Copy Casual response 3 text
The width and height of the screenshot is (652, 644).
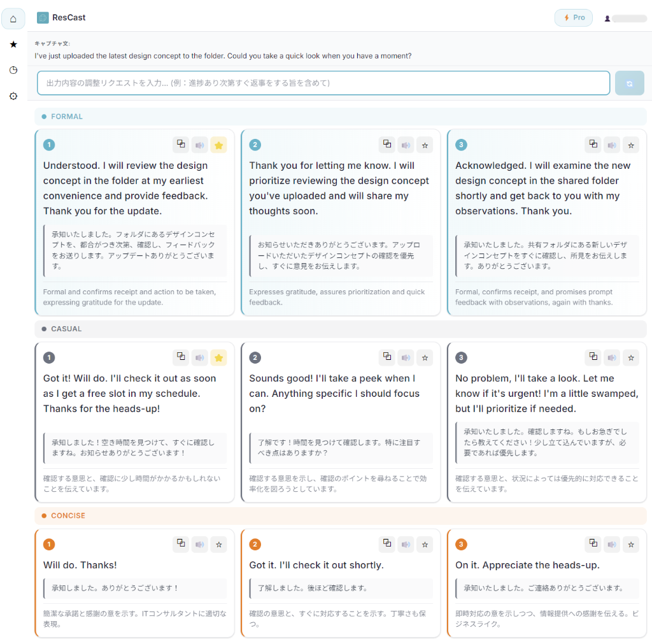tap(593, 357)
